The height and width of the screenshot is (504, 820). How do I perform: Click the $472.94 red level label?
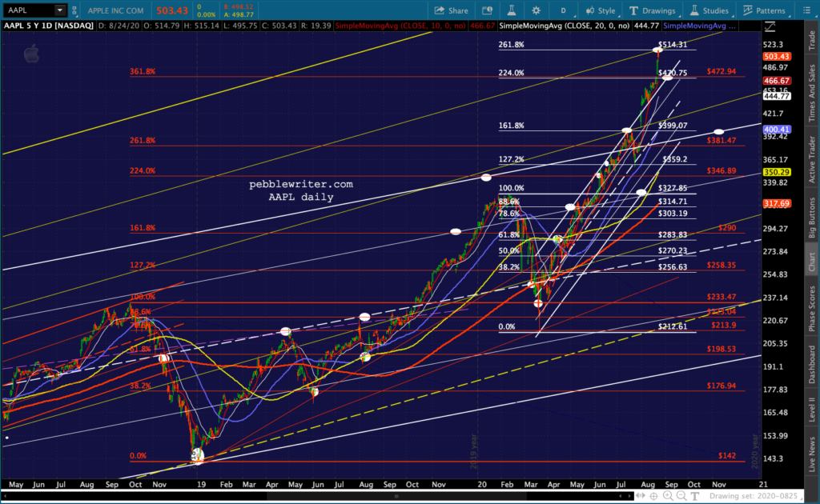coord(722,71)
